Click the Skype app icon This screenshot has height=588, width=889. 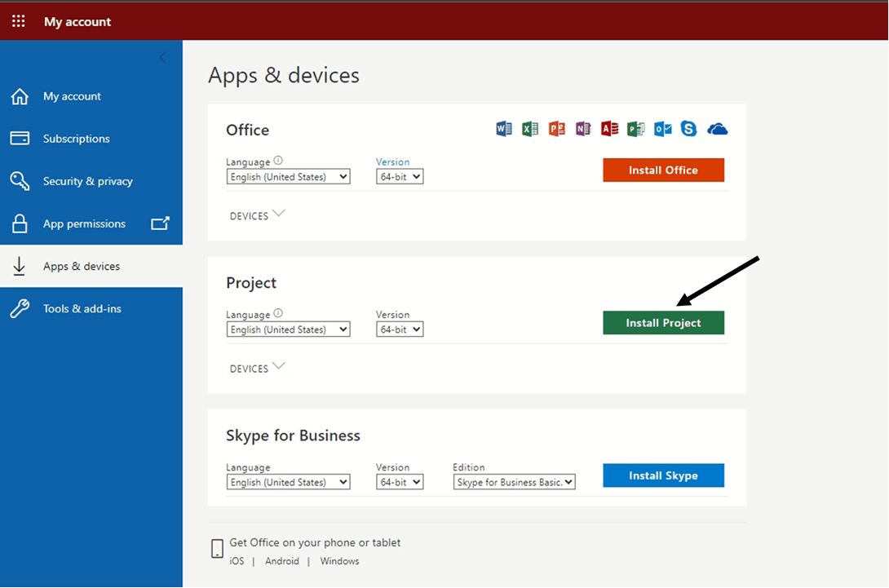(x=688, y=130)
